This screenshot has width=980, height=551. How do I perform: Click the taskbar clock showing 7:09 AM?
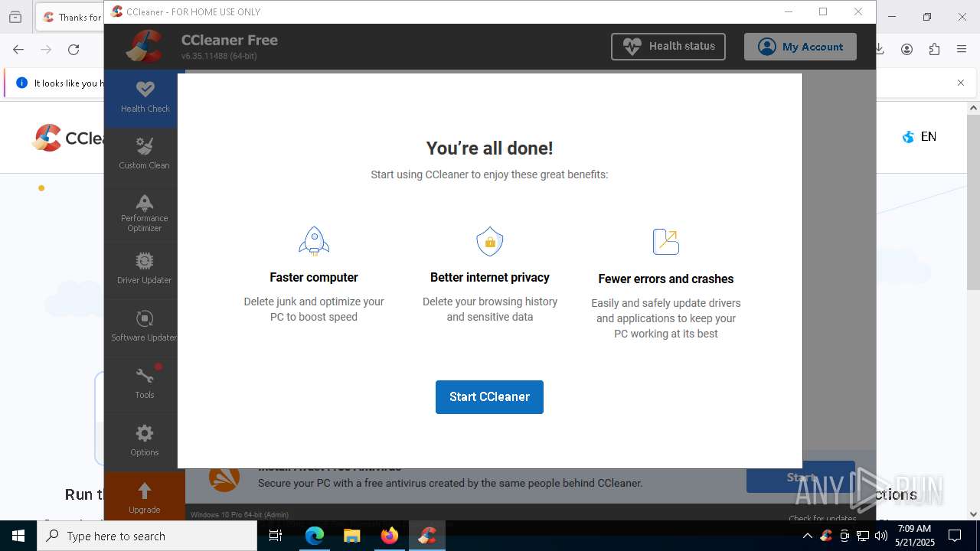[915, 536]
